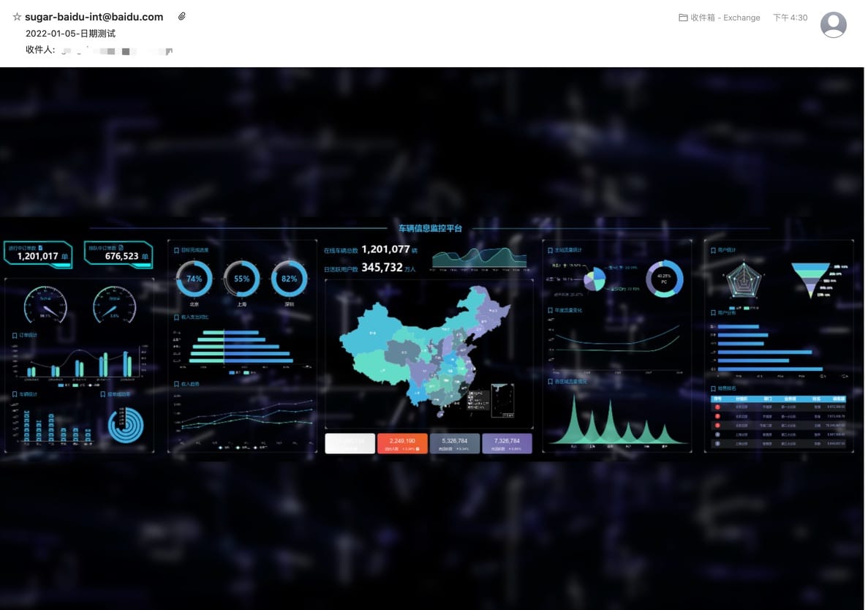Viewport: 868px width, 610px height.
Task: Star the email from sugar-baidu-int
Action: tap(17, 17)
